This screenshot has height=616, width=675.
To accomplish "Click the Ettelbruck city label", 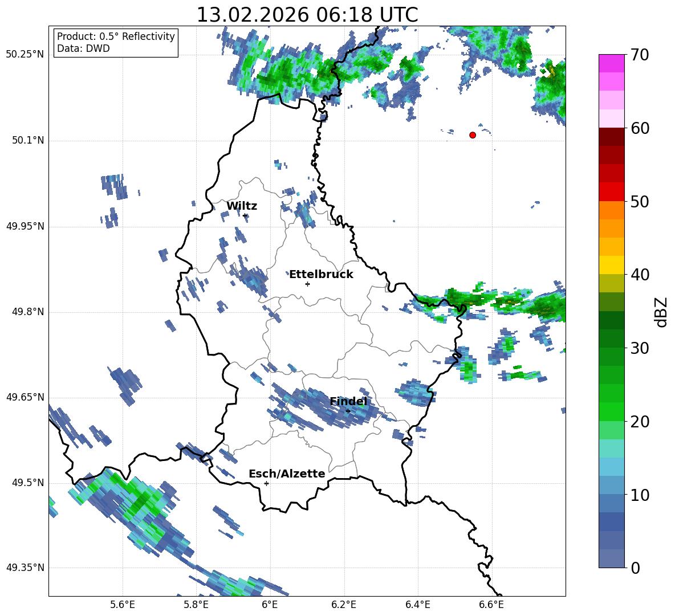I will (x=321, y=275).
